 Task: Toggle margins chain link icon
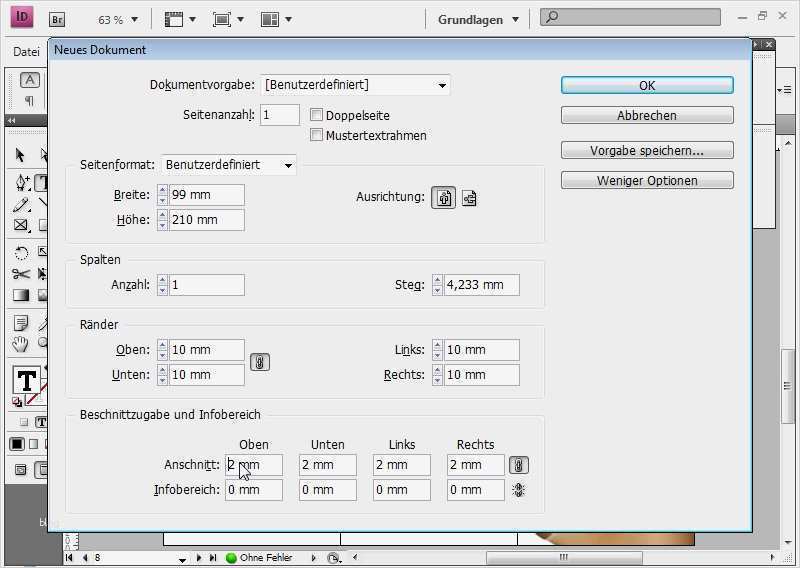pos(260,362)
